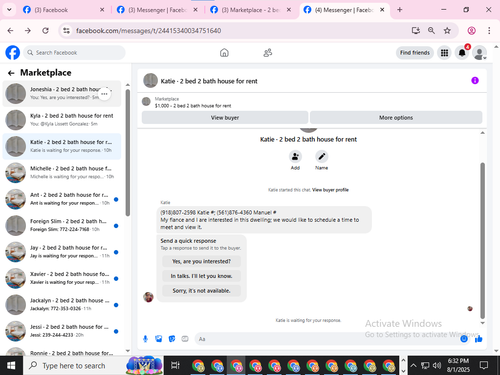This screenshot has width=500, height=375.
Task: Send quick response In talks. I'll let you know.
Action: pos(201,276)
